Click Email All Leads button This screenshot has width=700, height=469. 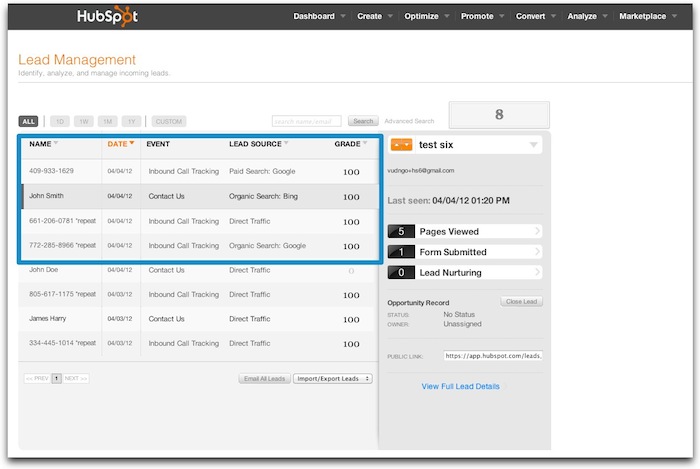tap(264, 378)
